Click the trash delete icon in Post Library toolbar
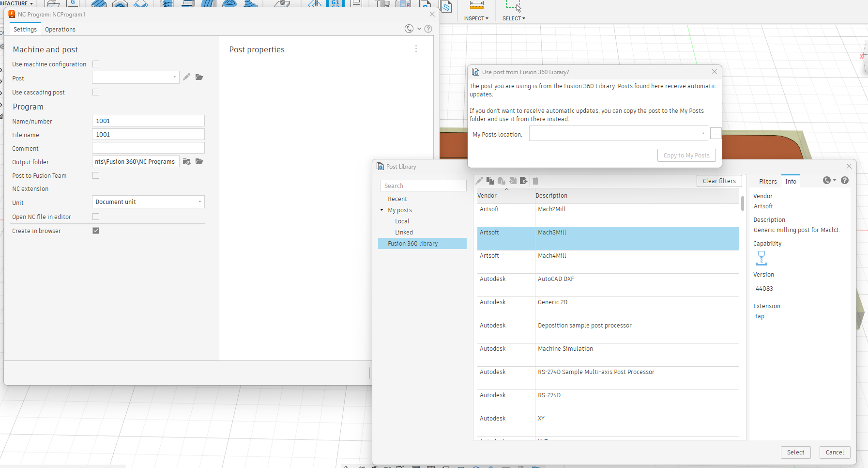Image resolution: width=868 pixels, height=468 pixels. [535, 181]
